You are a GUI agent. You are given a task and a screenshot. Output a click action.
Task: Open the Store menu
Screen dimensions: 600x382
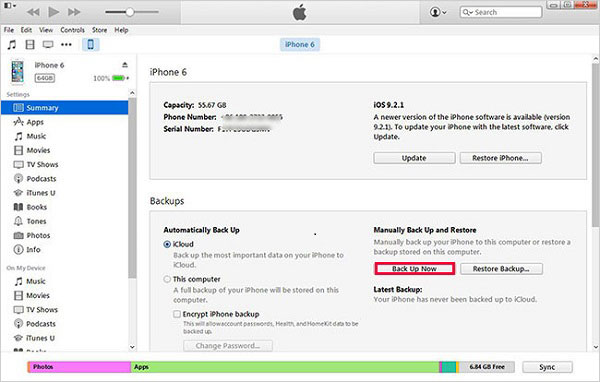pos(99,30)
